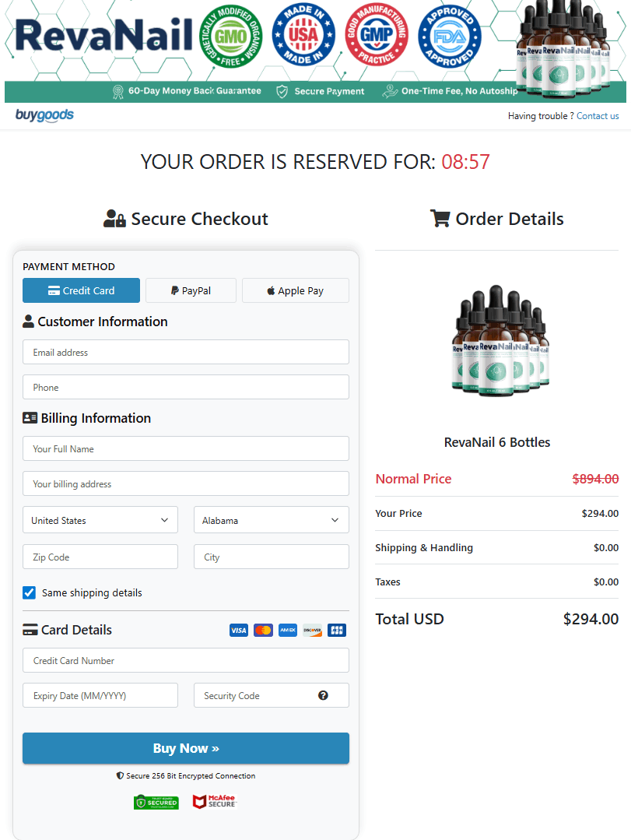Screen dimensions: 631x840
Task: Click the McAfee Secure badge
Action: click(x=214, y=801)
